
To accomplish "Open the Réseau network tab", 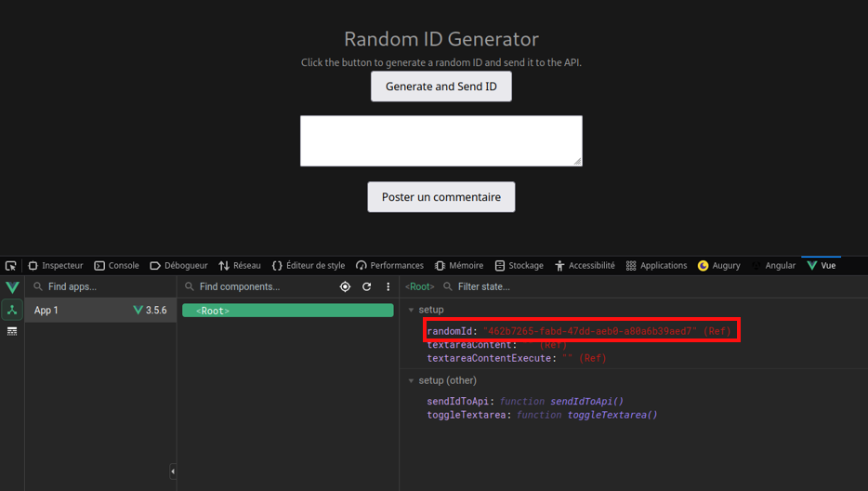I will pos(240,265).
